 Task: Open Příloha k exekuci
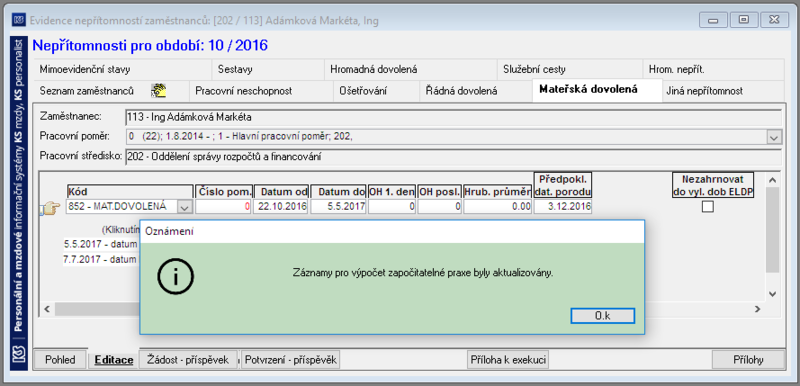pyautogui.click(x=508, y=359)
